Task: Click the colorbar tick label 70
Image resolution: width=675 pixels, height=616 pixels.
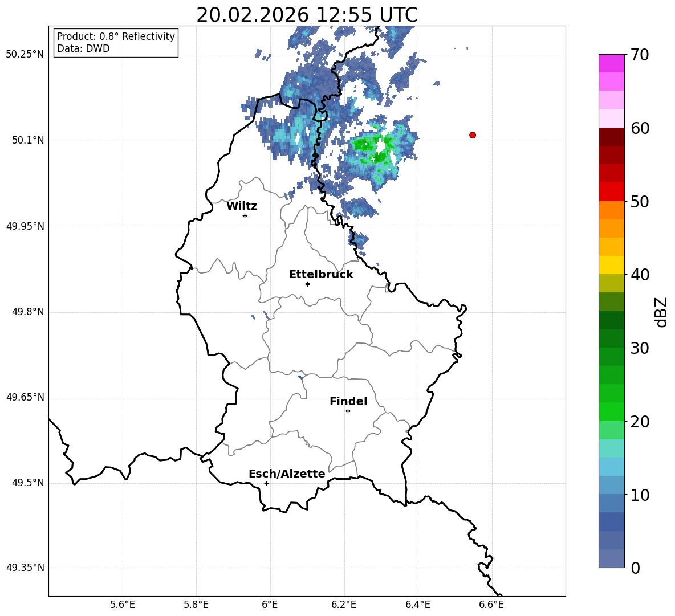Action: (x=640, y=55)
